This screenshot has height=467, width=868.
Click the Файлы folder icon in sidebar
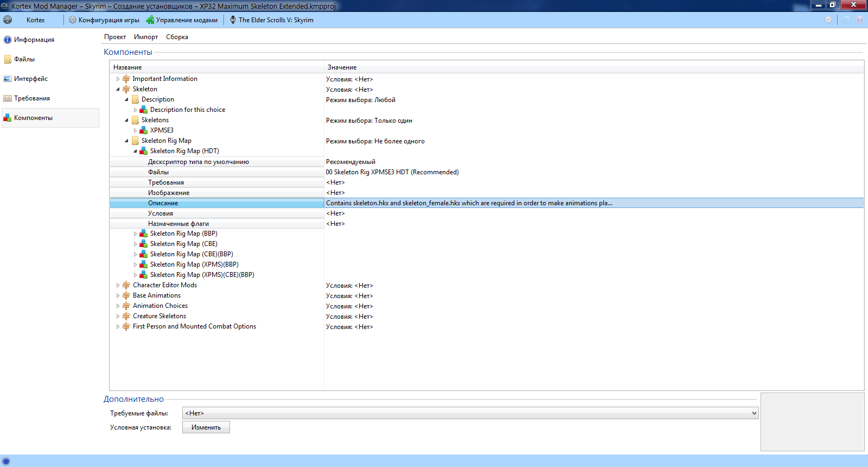pos(8,59)
